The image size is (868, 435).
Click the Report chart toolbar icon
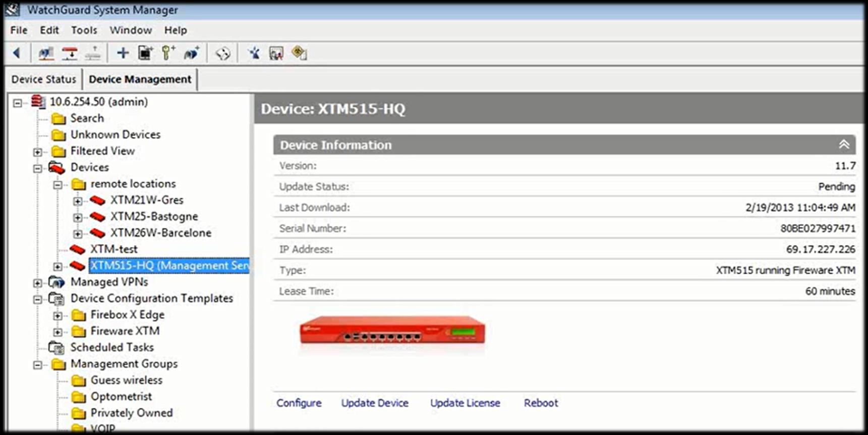[x=276, y=53]
